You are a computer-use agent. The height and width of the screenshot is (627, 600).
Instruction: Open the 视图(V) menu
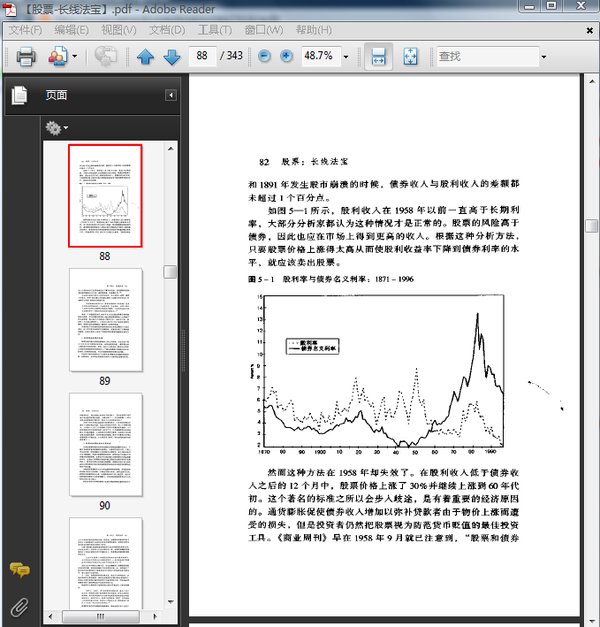click(x=119, y=30)
